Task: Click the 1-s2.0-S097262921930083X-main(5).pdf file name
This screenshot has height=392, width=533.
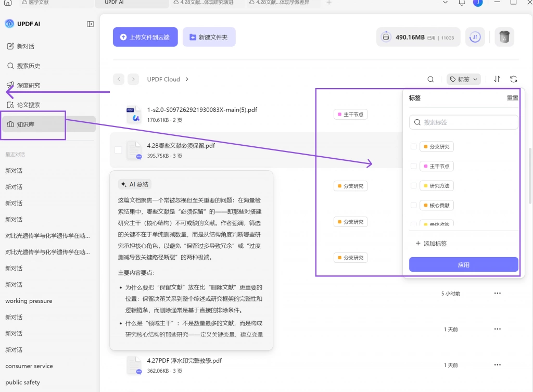Action: click(x=202, y=110)
